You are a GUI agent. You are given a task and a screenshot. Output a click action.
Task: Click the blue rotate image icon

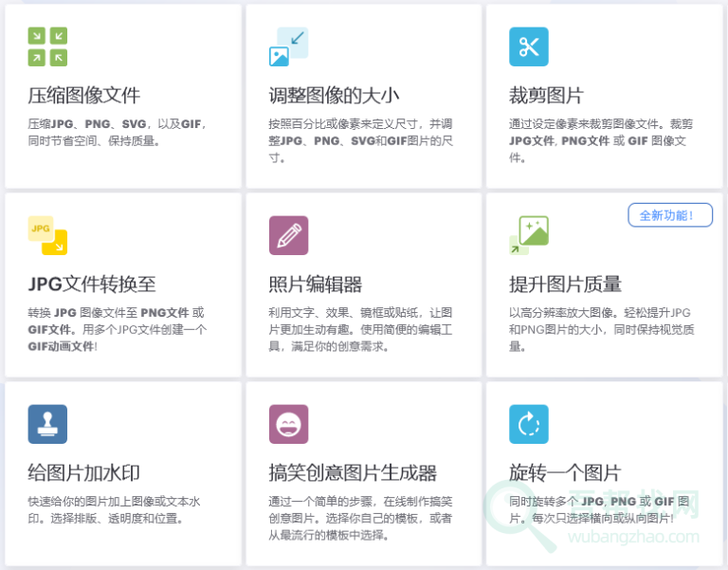(529, 424)
